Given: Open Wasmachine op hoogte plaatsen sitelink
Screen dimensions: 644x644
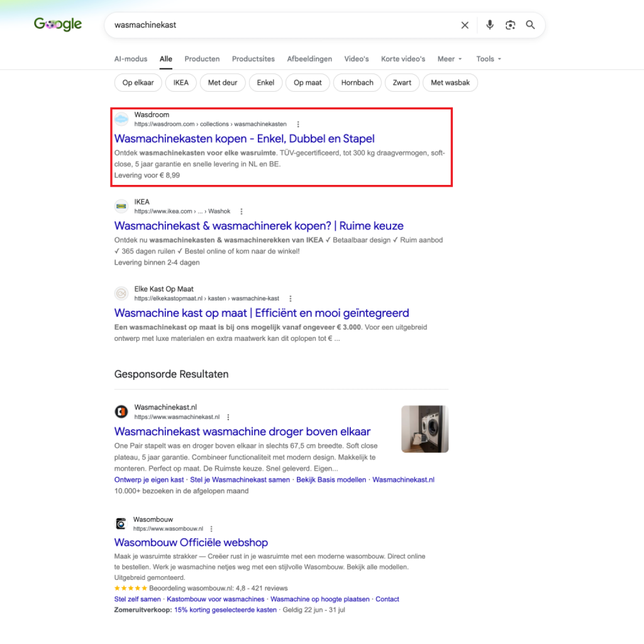Looking at the screenshot, I should coord(320,599).
